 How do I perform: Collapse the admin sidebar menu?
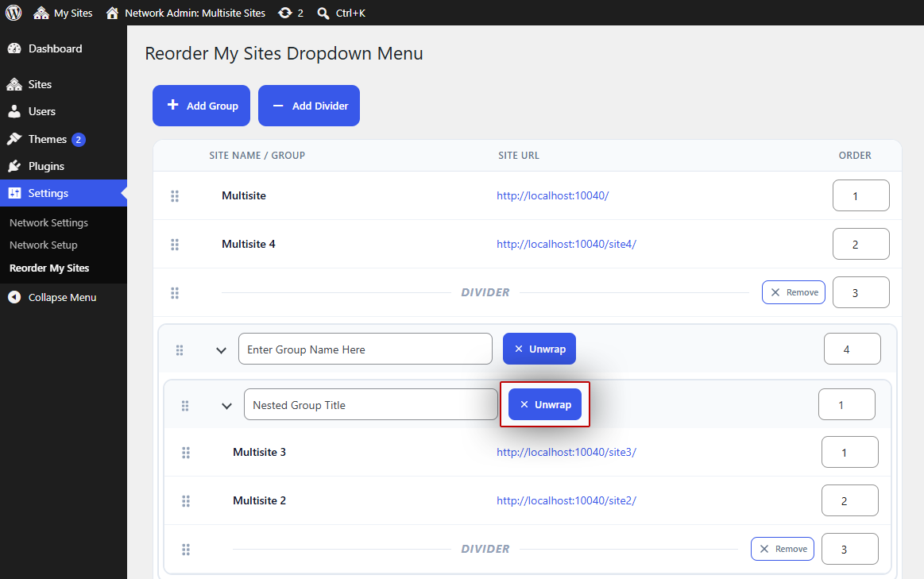pos(52,298)
